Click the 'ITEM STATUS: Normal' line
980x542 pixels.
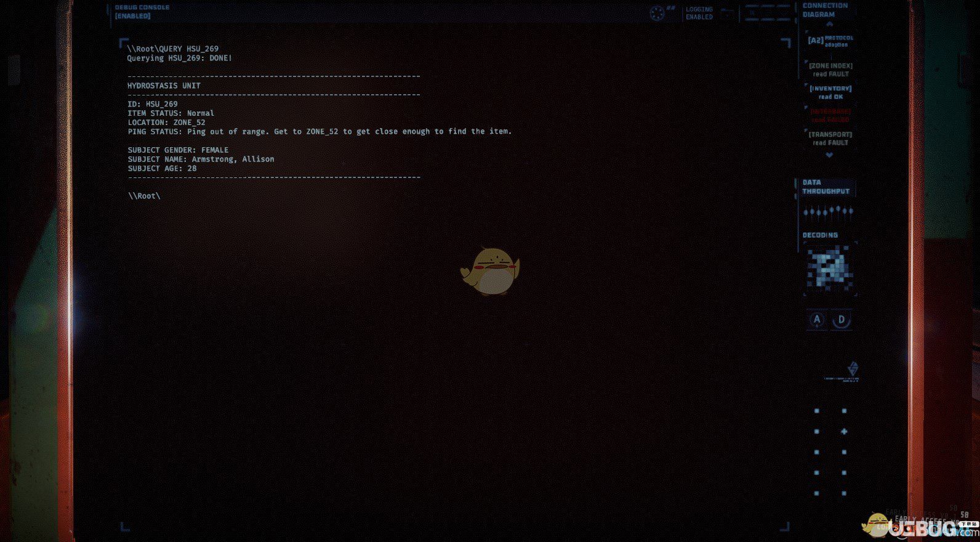[x=171, y=113]
